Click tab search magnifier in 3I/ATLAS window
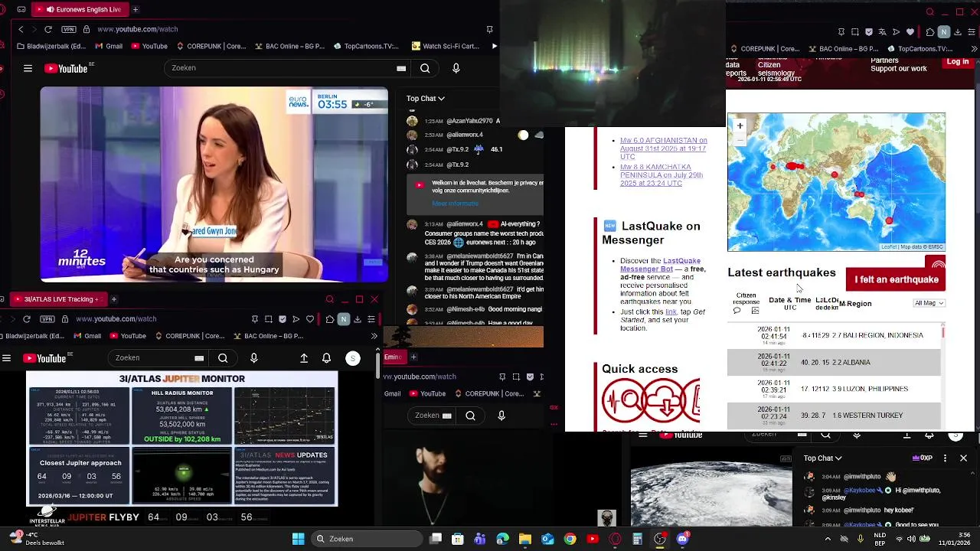Screen dimensions: 980x551 [x=330, y=299]
